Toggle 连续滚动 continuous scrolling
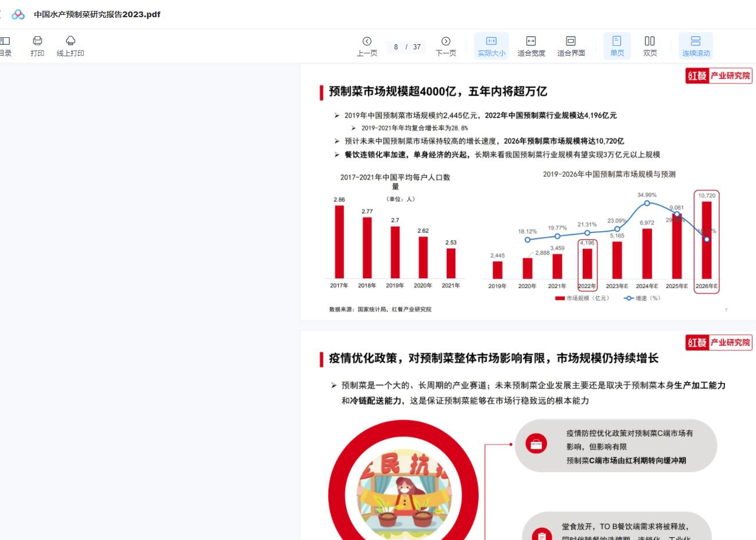Viewport: 756px width, 540px height. (696, 46)
